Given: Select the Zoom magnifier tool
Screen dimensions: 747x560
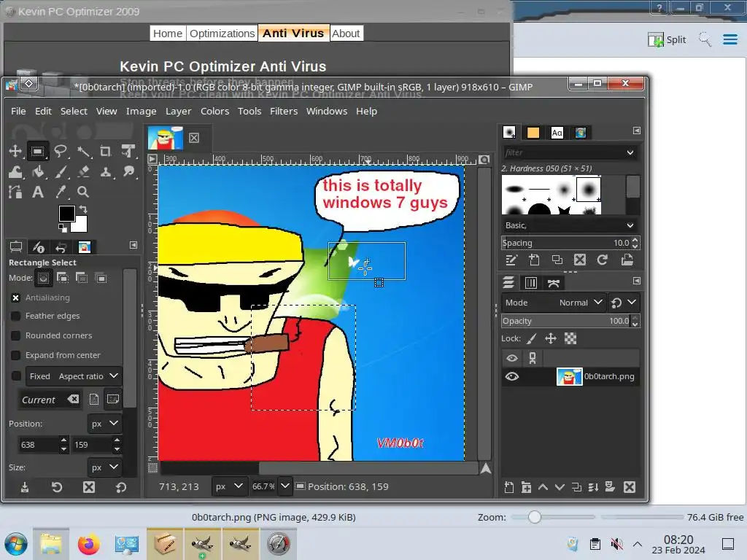Looking at the screenshot, I should 83,192.
